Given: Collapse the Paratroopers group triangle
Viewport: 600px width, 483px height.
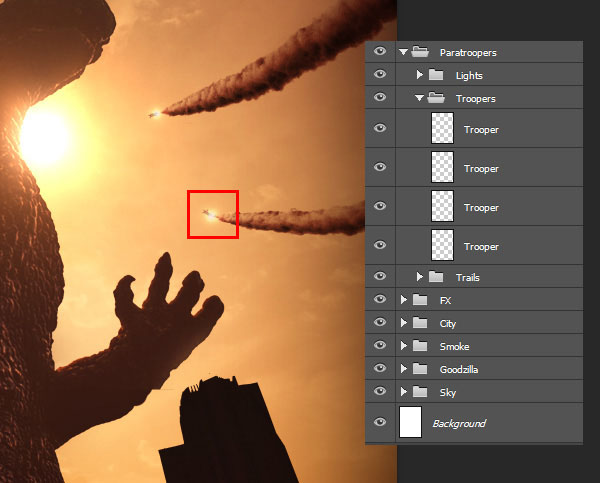Looking at the screenshot, I should 403,52.
